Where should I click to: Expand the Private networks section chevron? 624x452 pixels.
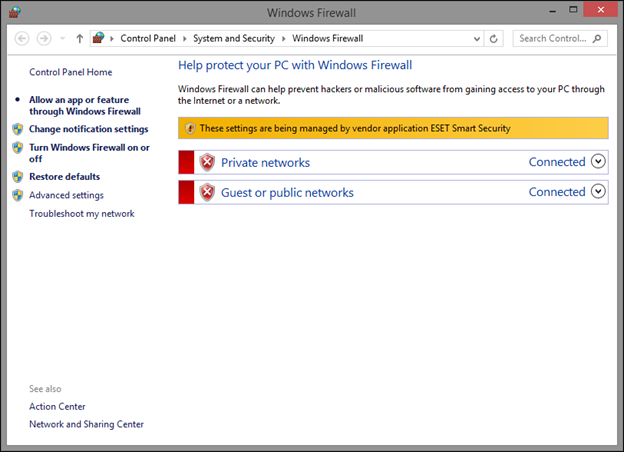[598, 161]
